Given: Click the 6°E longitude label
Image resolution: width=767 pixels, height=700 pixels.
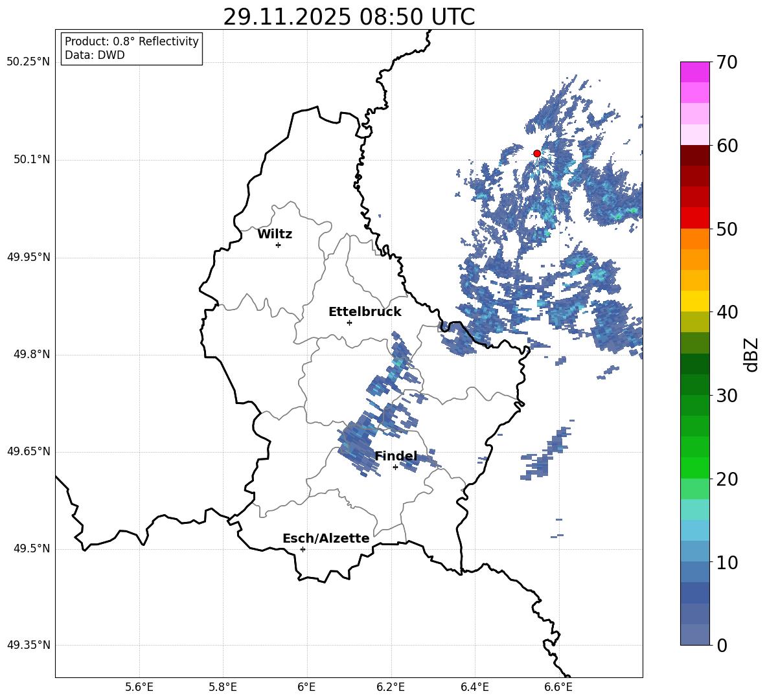Looking at the screenshot, I should [x=306, y=687].
